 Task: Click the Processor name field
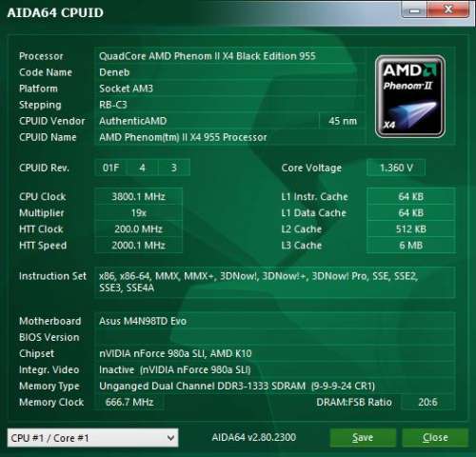click(230, 56)
